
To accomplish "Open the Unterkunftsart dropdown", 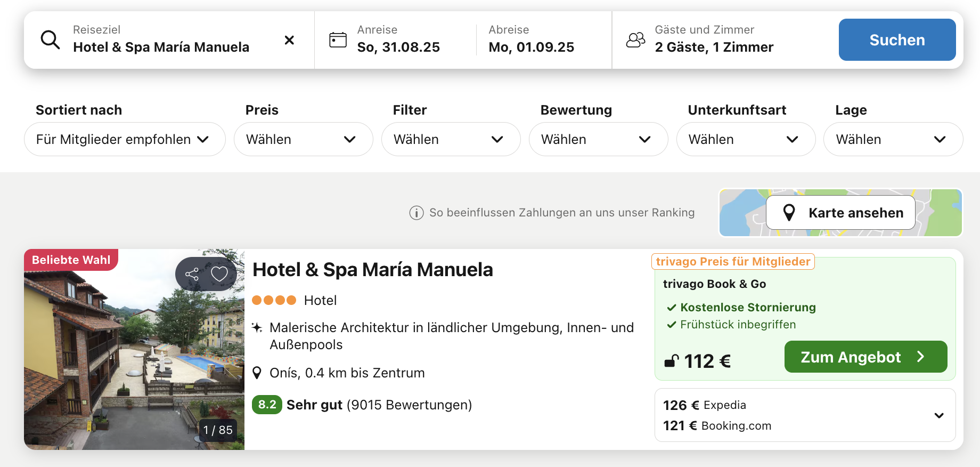I will pyautogui.click(x=746, y=139).
